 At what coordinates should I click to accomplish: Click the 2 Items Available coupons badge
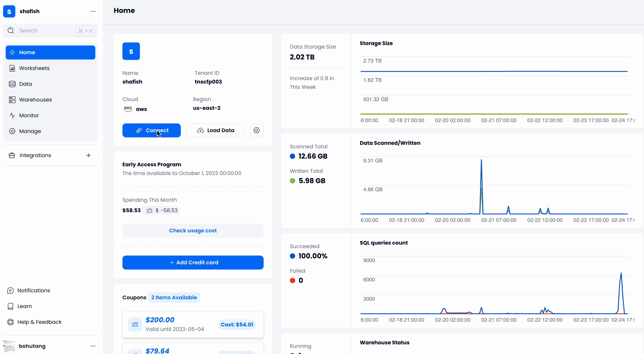coord(174,298)
